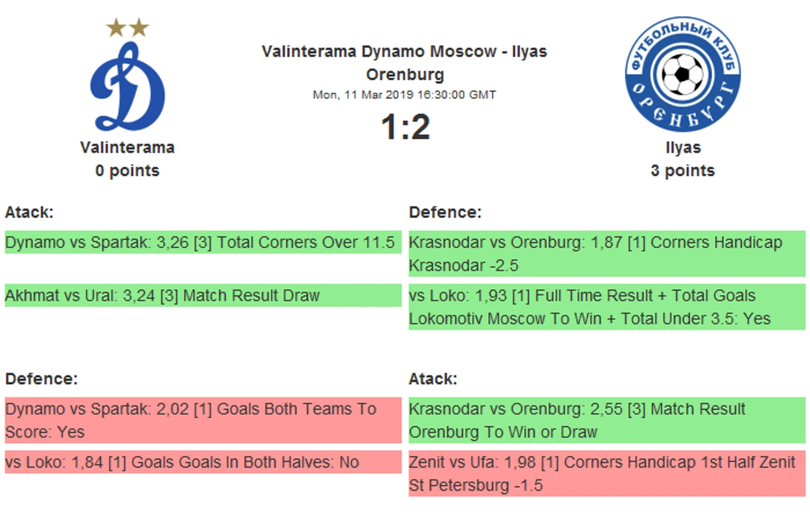Select the Ilyas team name
This screenshot has width=810, height=532.
(x=683, y=148)
